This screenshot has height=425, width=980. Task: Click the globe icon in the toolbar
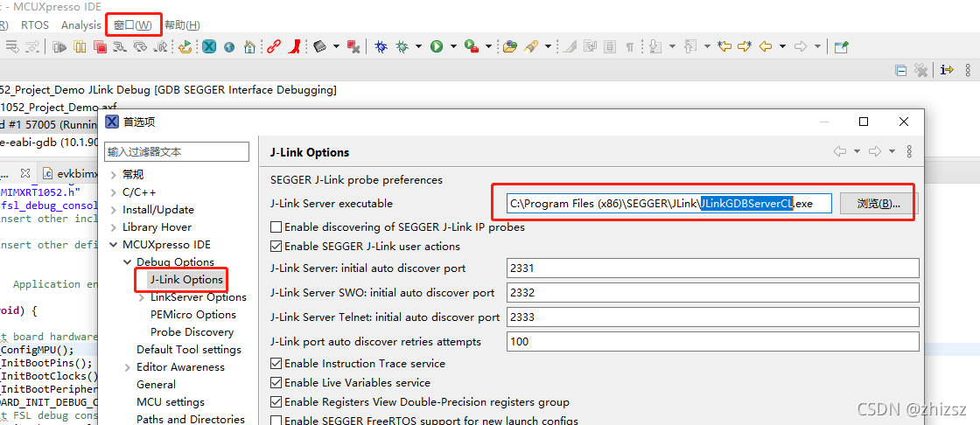(228, 47)
